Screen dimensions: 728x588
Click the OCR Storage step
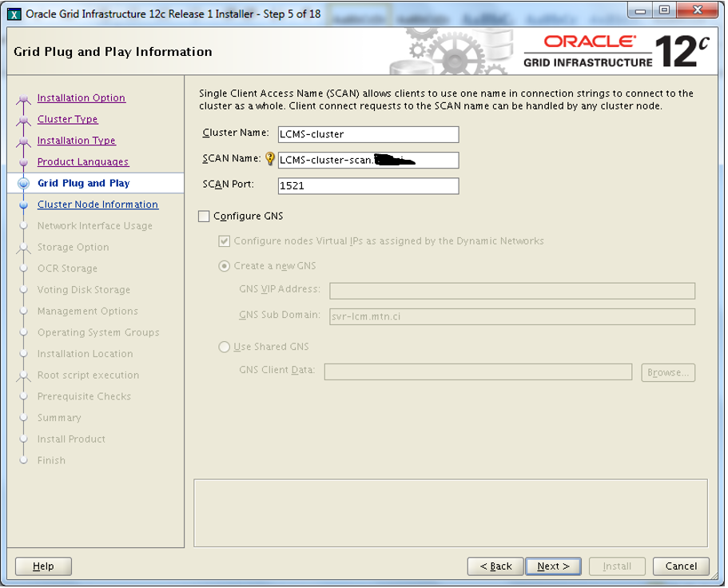[x=67, y=269]
